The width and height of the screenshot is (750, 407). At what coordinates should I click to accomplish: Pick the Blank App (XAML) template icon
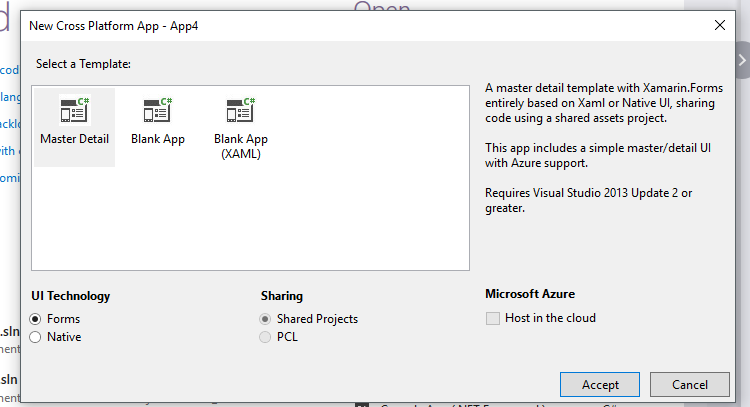point(241,110)
